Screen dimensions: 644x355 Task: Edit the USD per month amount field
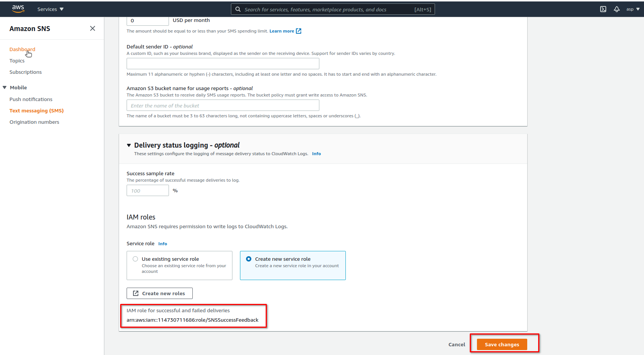[148, 21]
